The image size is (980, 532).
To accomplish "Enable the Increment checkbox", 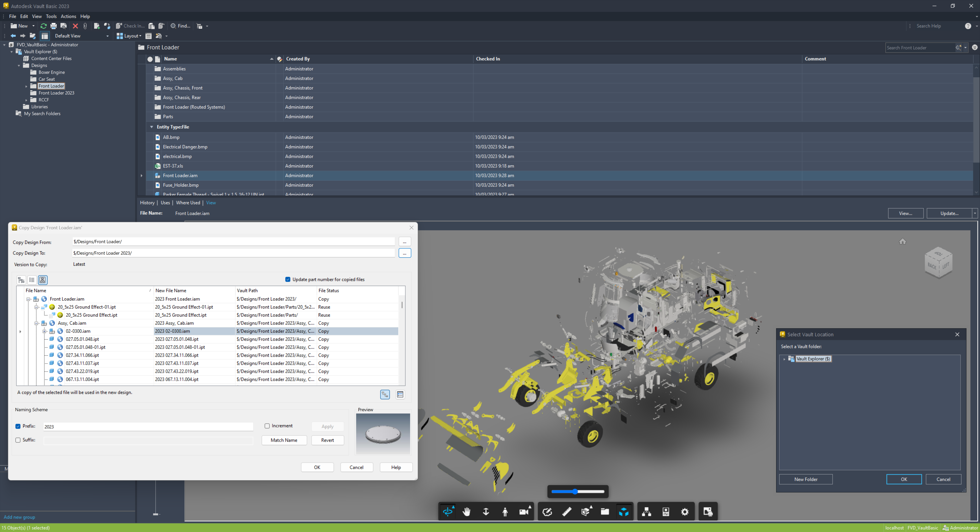I will coord(267,426).
